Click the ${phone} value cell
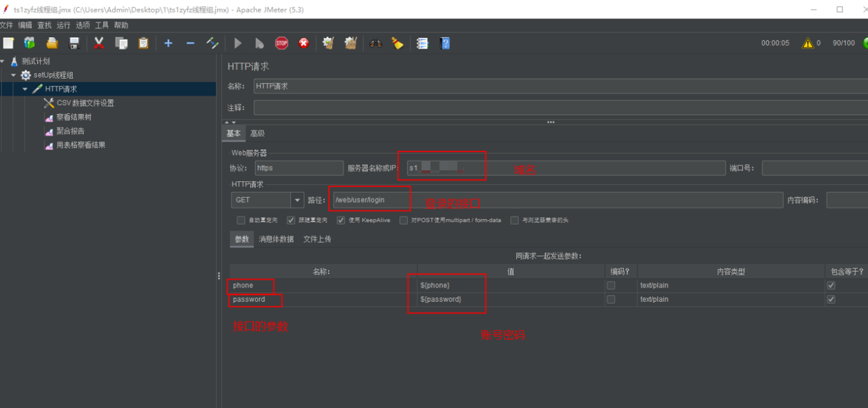This screenshot has height=408, width=868. (511, 286)
